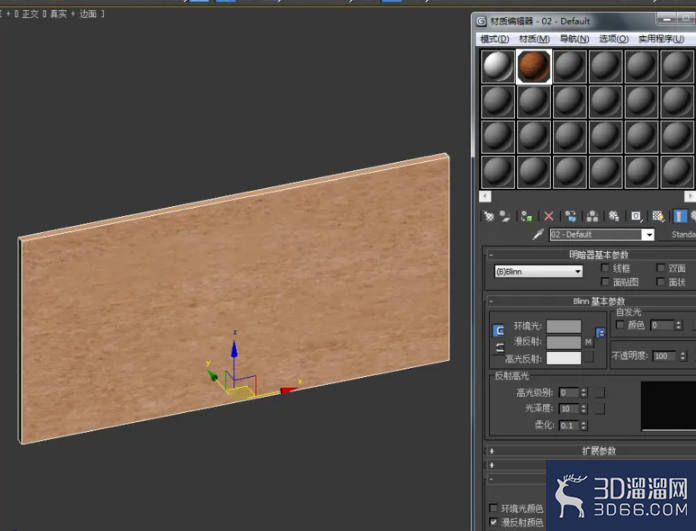Select the first white sample slot

[x=498, y=66]
